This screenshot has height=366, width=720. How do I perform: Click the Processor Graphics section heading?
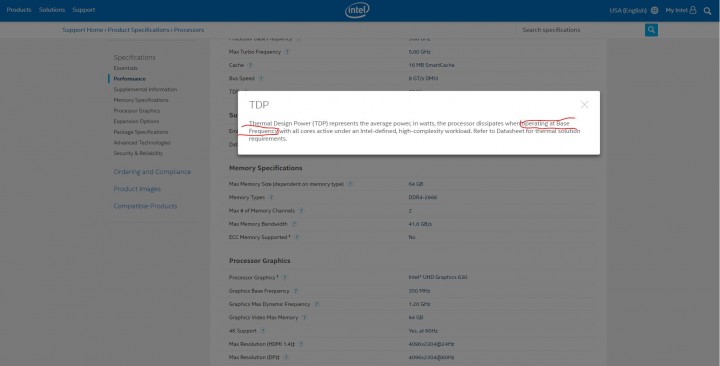[x=259, y=261]
